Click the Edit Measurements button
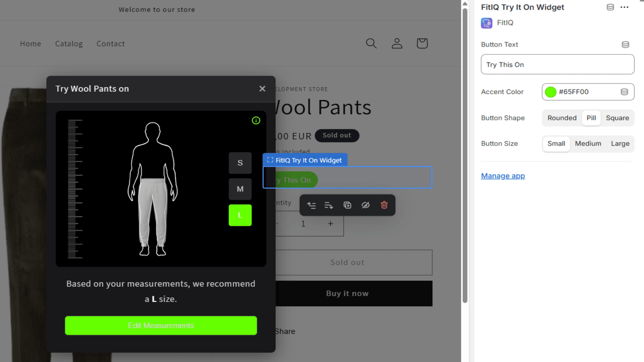 [x=161, y=325]
